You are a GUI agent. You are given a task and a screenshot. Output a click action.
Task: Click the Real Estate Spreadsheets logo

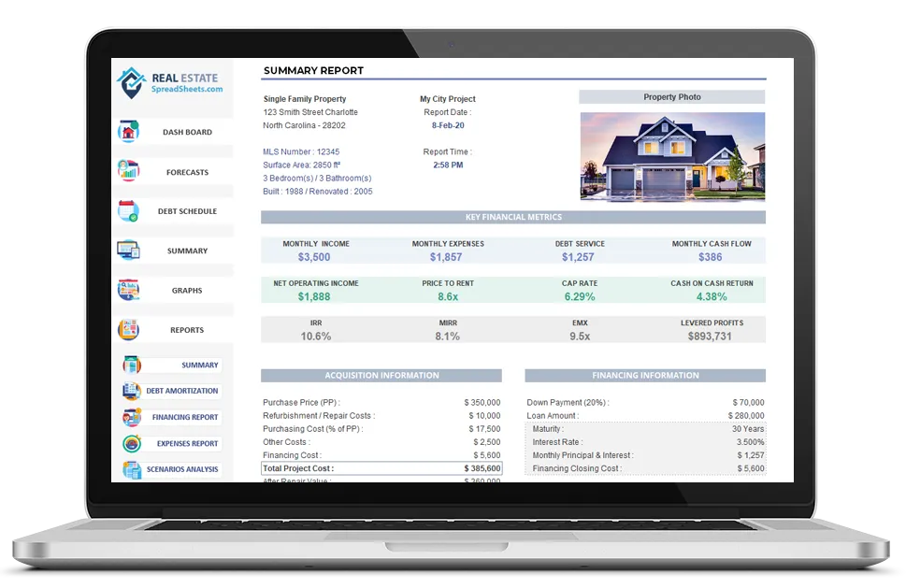[x=170, y=83]
